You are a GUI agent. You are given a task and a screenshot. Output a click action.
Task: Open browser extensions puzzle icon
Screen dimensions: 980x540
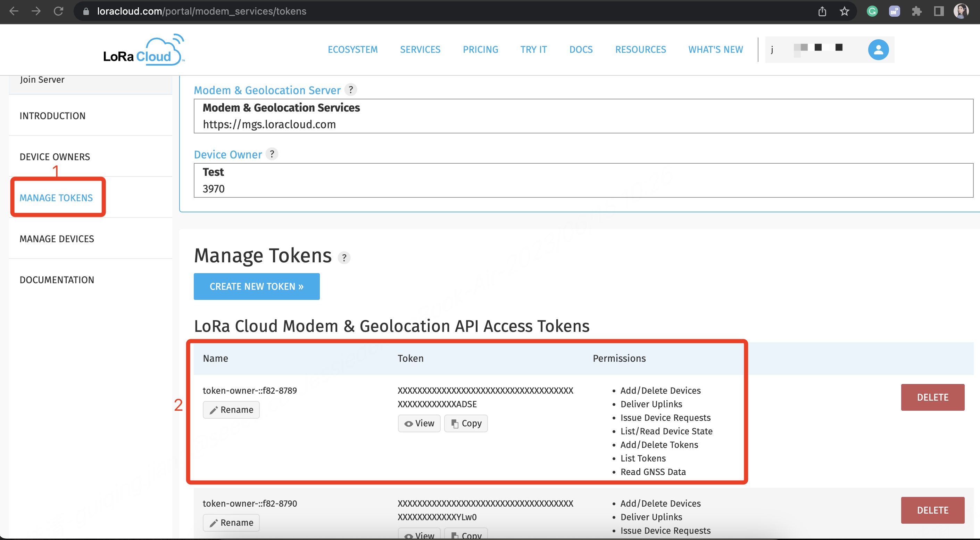tap(916, 11)
